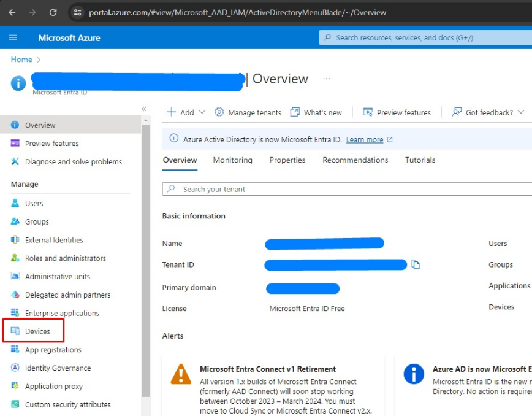Click the Roles and administrators icon
The width and height of the screenshot is (532, 416).
point(15,258)
